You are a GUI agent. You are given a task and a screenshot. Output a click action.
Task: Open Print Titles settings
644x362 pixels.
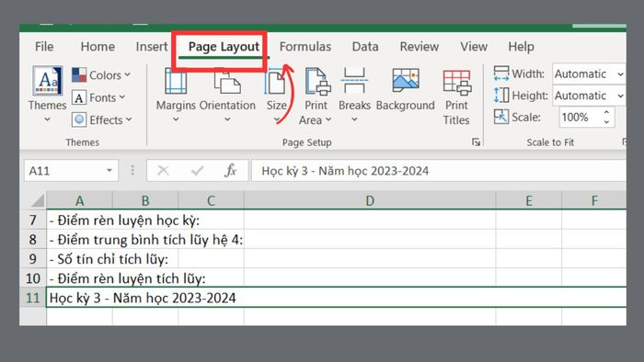pos(456,96)
